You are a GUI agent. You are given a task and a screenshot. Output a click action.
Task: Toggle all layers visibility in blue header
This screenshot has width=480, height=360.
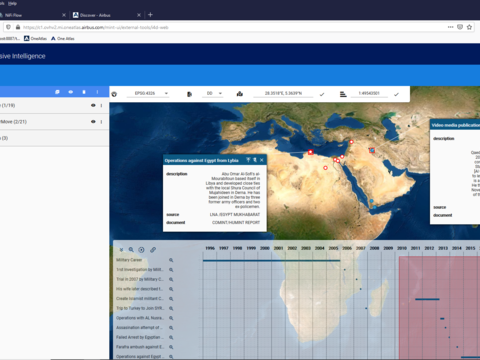tap(71, 92)
